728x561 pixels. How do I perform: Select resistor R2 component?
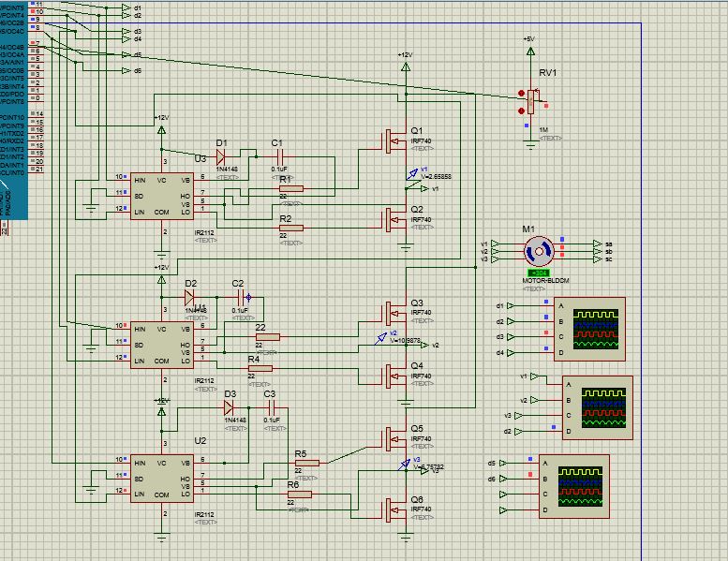pyautogui.click(x=291, y=228)
